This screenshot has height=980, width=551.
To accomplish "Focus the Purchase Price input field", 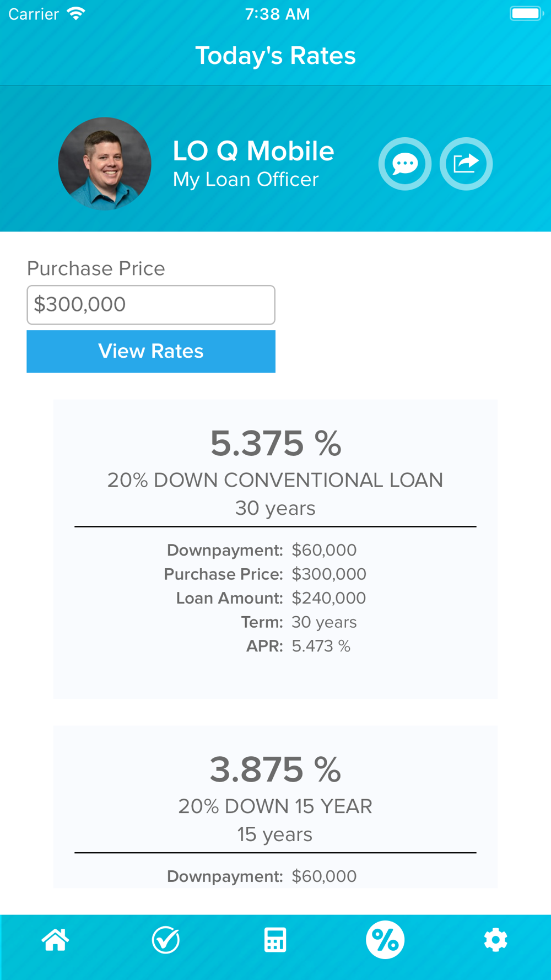I will pos(151,305).
